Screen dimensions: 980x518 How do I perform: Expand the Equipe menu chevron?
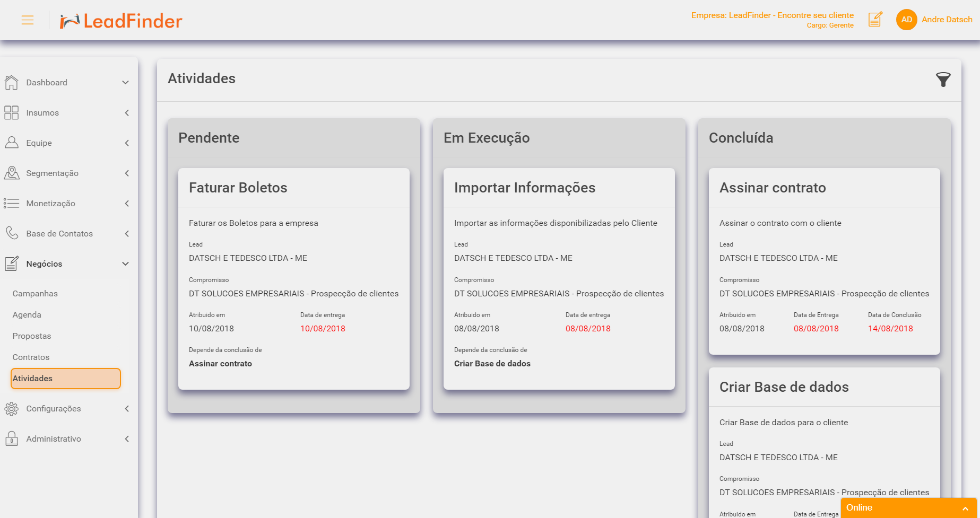tap(127, 143)
